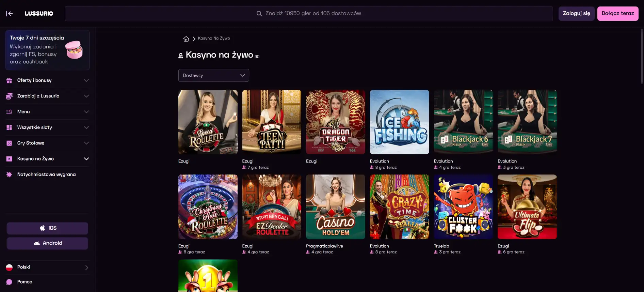The width and height of the screenshot is (644, 292).
Task: Click the Dołącz teraz button
Action: tap(618, 14)
